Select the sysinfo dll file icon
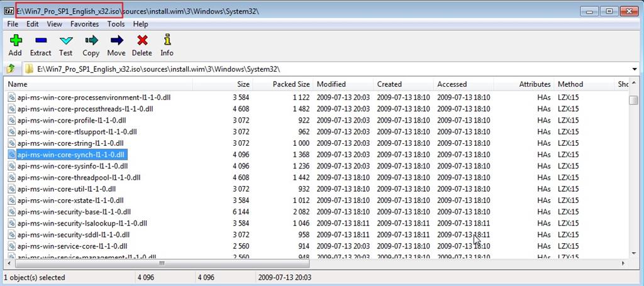 (x=11, y=166)
